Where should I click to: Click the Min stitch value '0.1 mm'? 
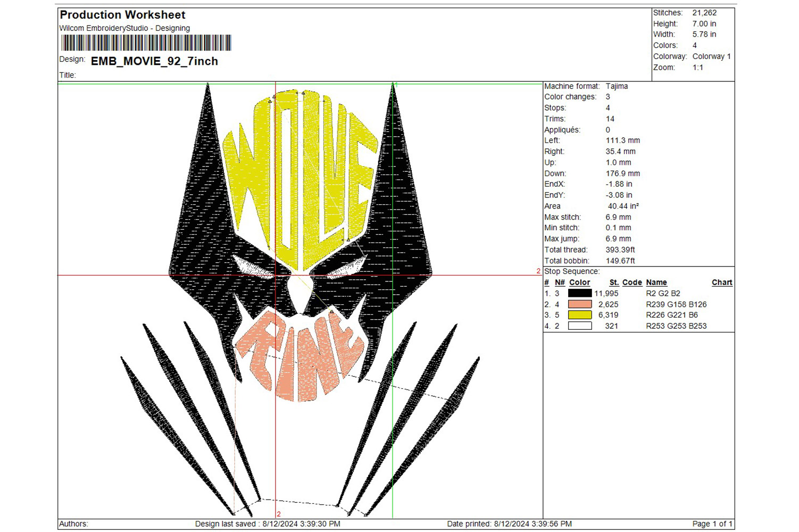[618, 228]
